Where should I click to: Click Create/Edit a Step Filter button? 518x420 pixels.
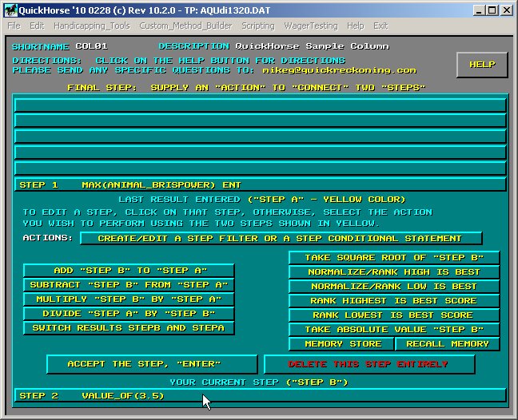(281, 238)
